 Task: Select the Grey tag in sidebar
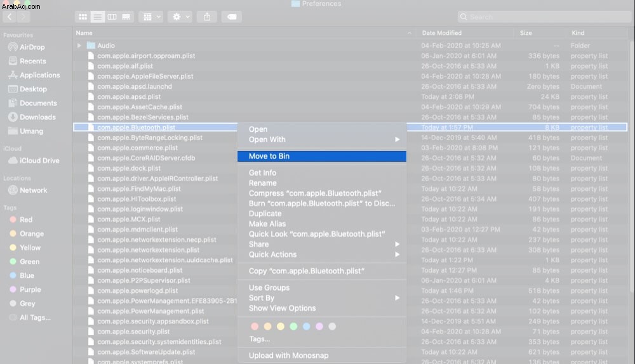(22, 303)
